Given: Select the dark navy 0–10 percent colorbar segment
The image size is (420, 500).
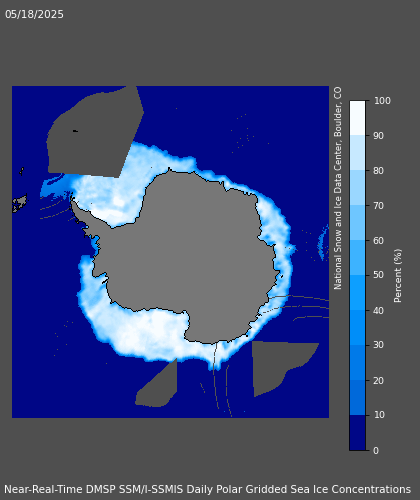Looking at the screenshot, I should click(x=357, y=432).
